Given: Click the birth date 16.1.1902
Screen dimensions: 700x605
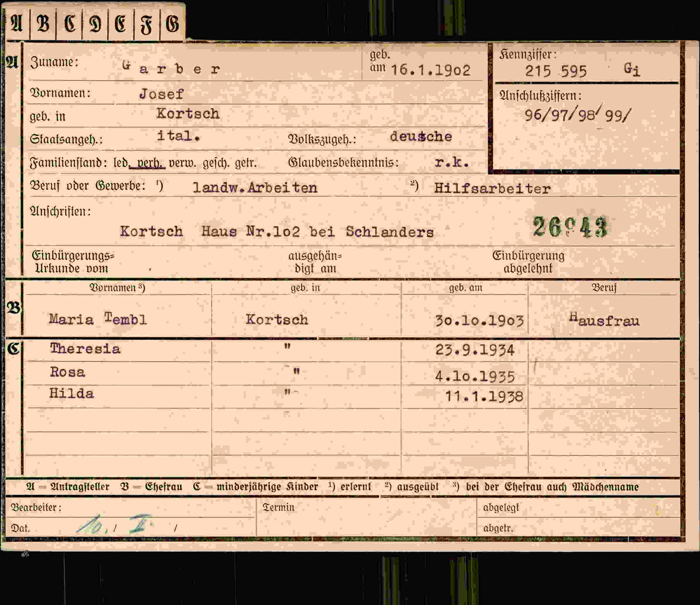Looking at the screenshot, I should [431, 70].
